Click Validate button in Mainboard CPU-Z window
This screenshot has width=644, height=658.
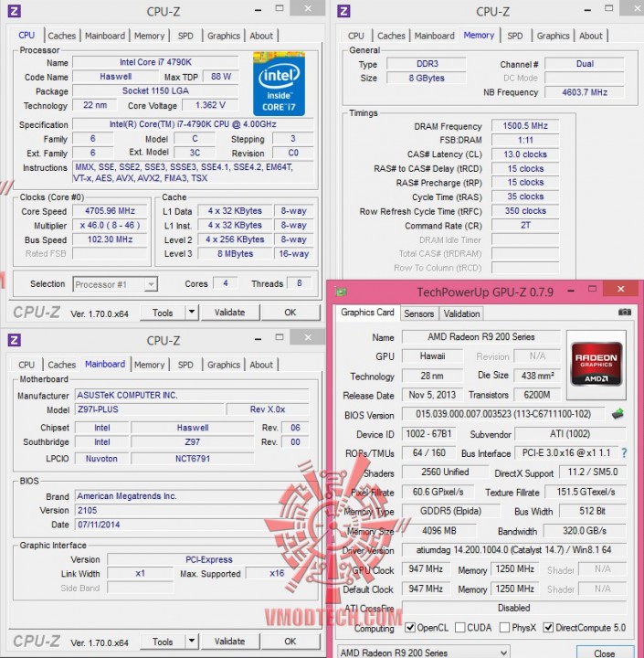tap(230, 642)
